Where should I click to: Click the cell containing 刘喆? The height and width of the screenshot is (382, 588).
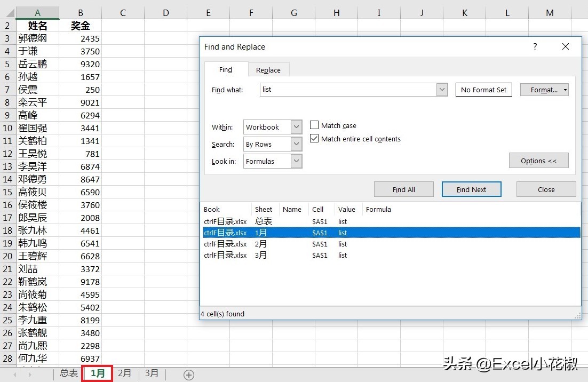[37, 269]
